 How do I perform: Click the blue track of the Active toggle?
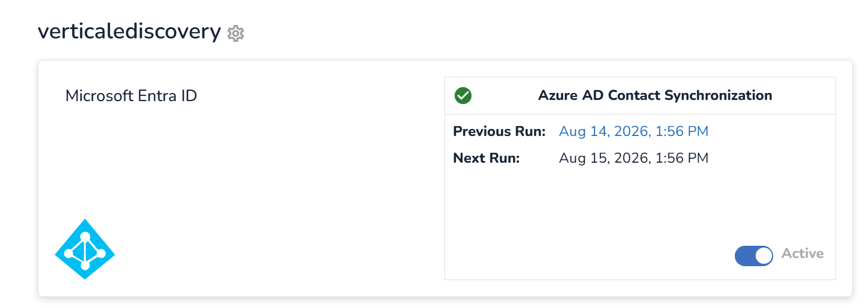745,256
